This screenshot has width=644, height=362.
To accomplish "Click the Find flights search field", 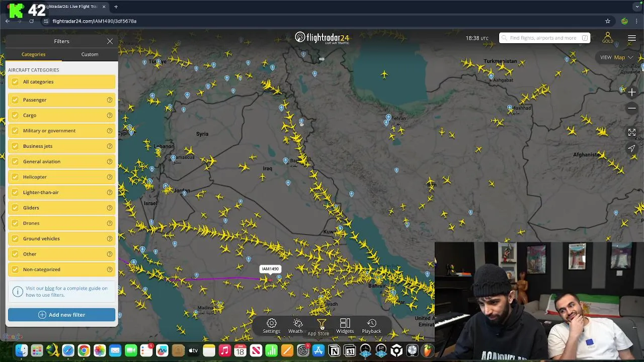I will [x=544, y=38].
